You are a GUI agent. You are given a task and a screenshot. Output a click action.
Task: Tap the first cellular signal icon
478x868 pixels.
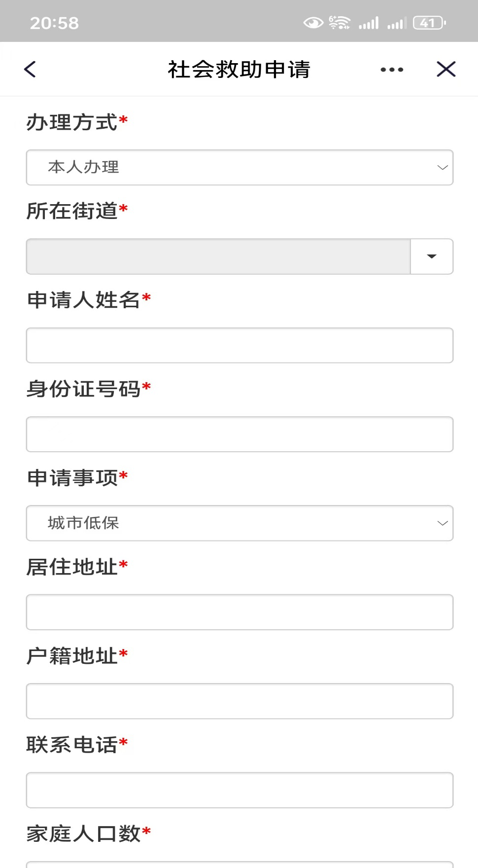(x=369, y=23)
